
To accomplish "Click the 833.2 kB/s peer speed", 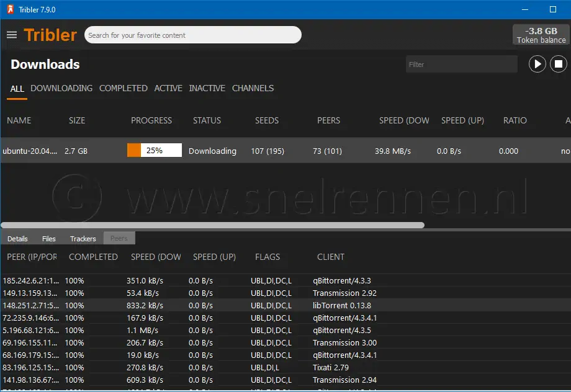I will (x=145, y=305).
